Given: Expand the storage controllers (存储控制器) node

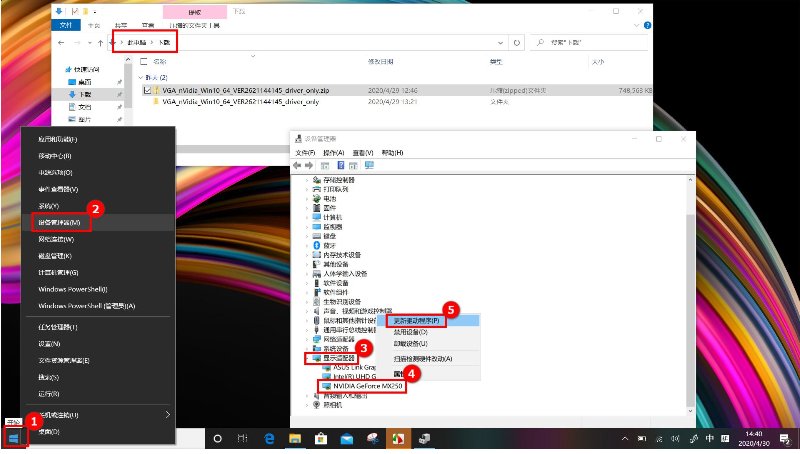Looking at the screenshot, I should [307, 180].
